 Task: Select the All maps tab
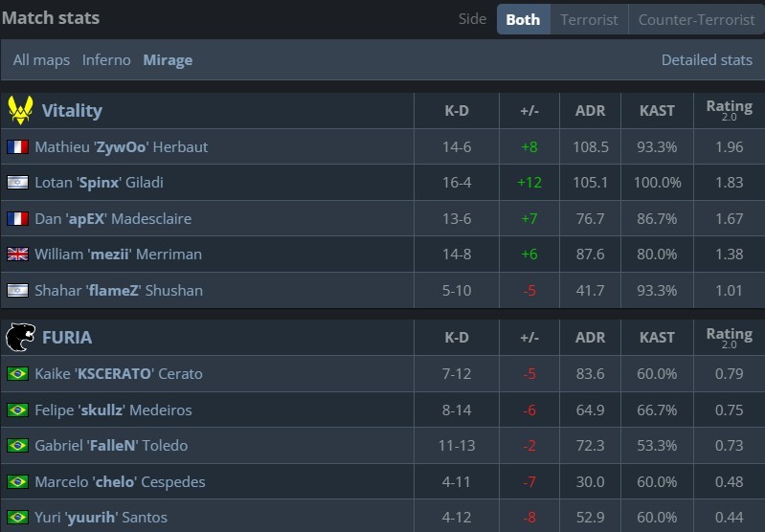41,60
